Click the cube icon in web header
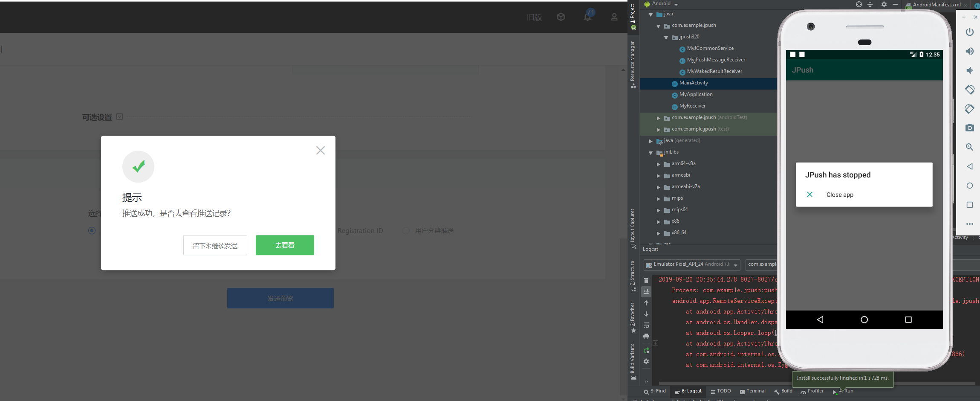 tap(561, 17)
